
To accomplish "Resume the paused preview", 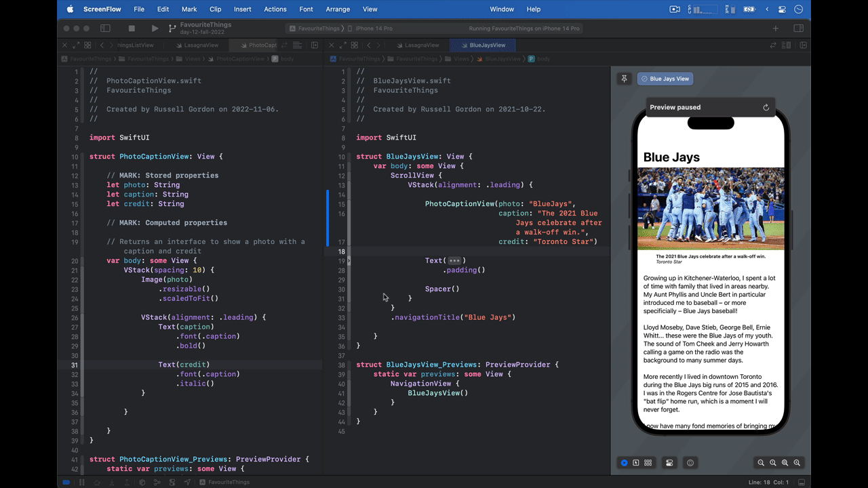I will coord(766,107).
